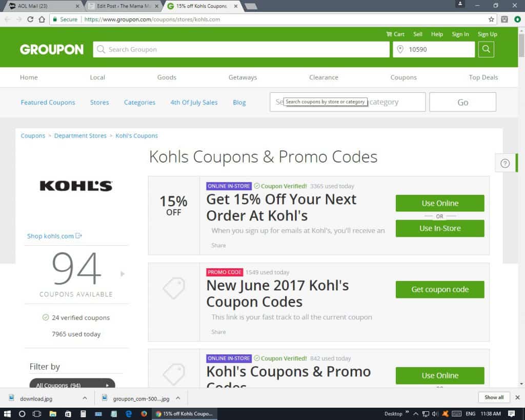Go to browser home page icon
The height and width of the screenshot is (420, 525).
click(x=42, y=19)
